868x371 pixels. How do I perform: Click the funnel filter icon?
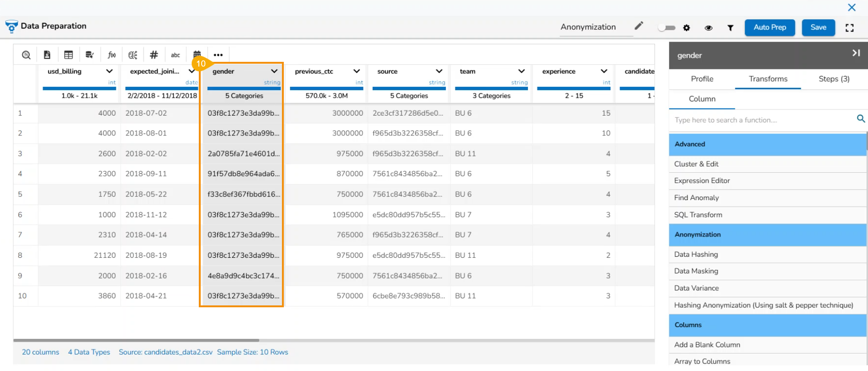coord(730,28)
